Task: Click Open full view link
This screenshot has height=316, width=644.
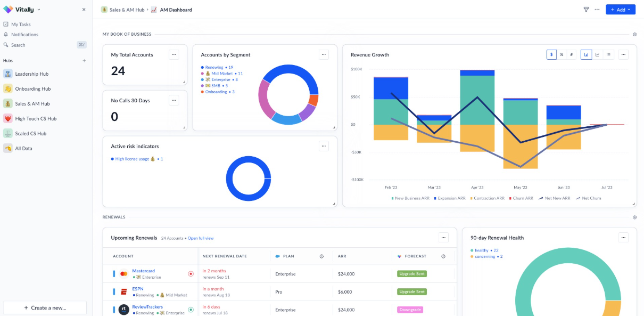Action: (201, 238)
